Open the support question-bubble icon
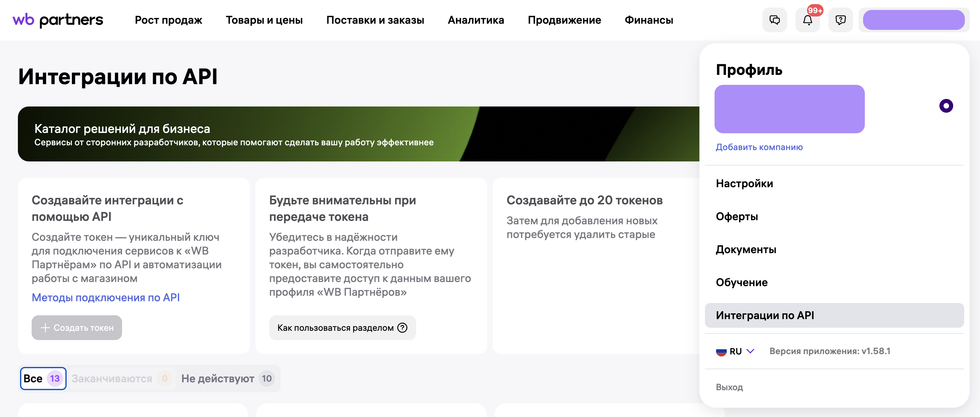Screen dimensions: 980x417 [x=840, y=20]
